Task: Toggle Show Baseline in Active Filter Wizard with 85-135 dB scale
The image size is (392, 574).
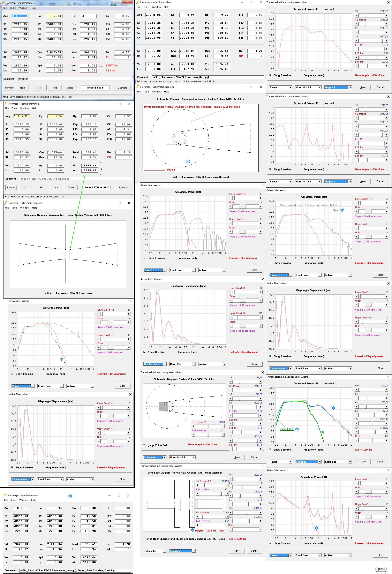Action: pyautogui.click(x=144, y=258)
